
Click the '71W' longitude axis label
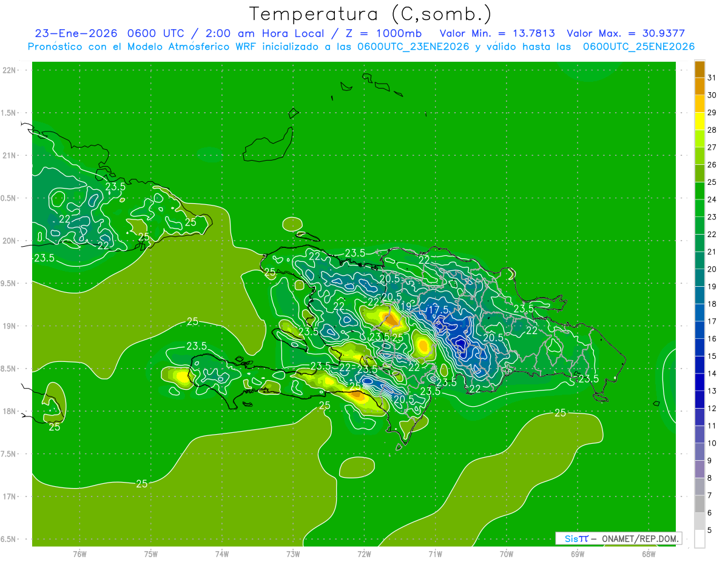click(x=436, y=554)
